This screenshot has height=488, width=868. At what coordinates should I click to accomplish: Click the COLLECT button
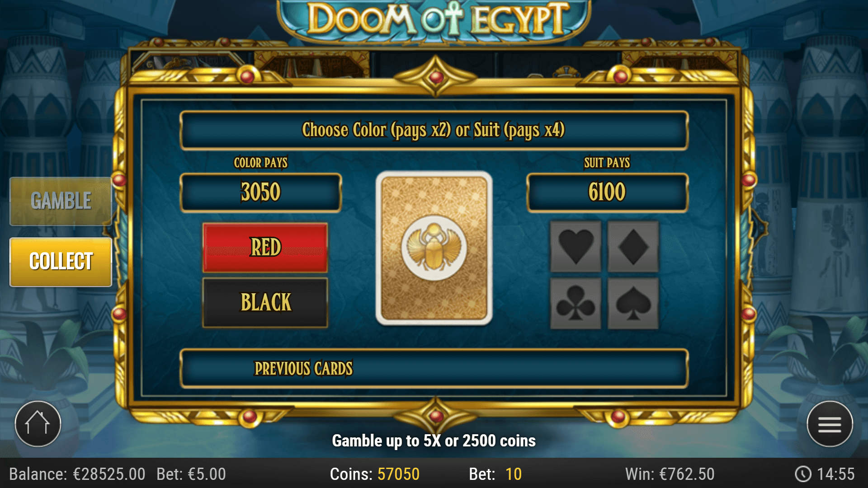61,262
